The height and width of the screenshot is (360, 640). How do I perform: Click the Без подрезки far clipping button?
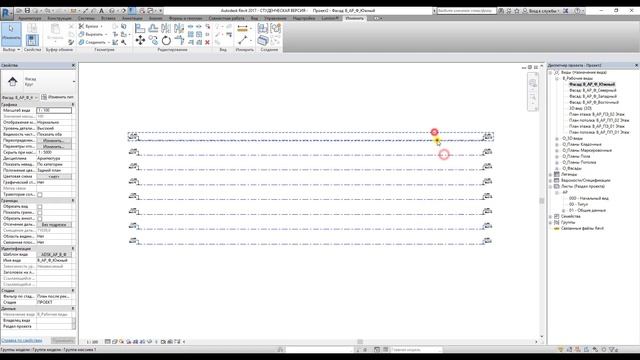coord(54,224)
